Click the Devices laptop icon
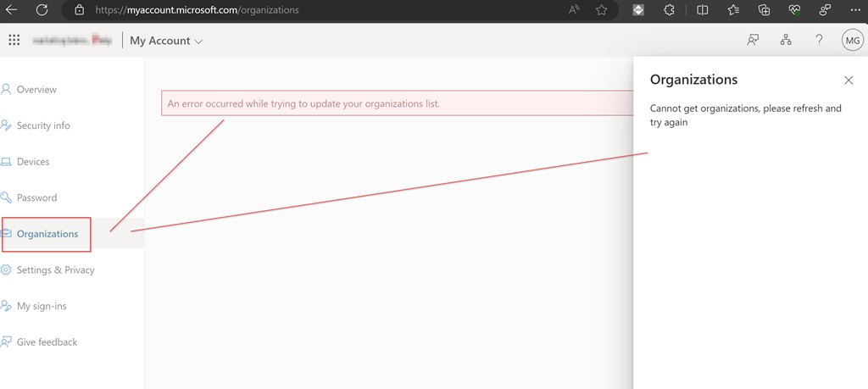 pyautogui.click(x=6, y=162)
